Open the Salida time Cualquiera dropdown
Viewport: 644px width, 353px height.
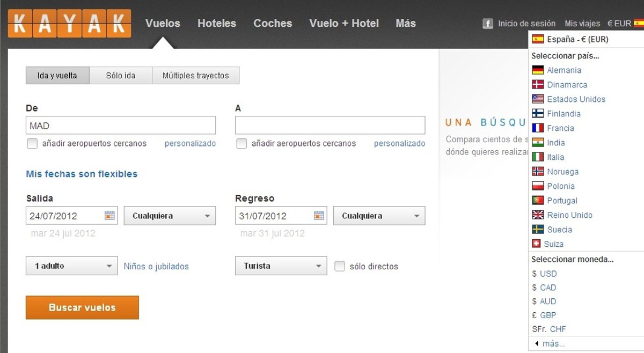170,216
